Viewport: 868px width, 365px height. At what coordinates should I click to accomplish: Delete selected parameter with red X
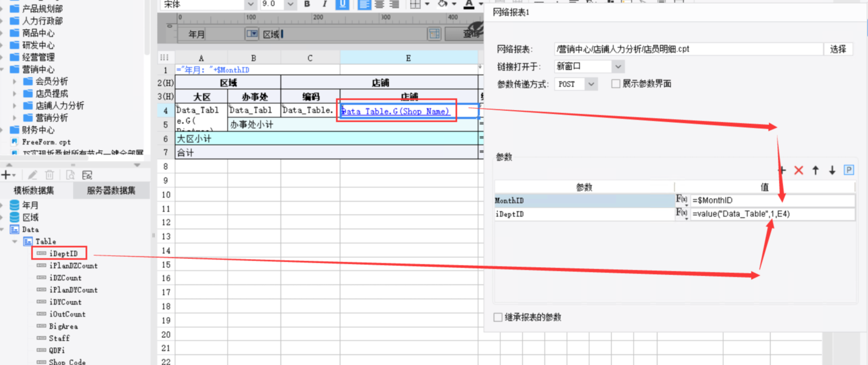(x=798, y=170)
